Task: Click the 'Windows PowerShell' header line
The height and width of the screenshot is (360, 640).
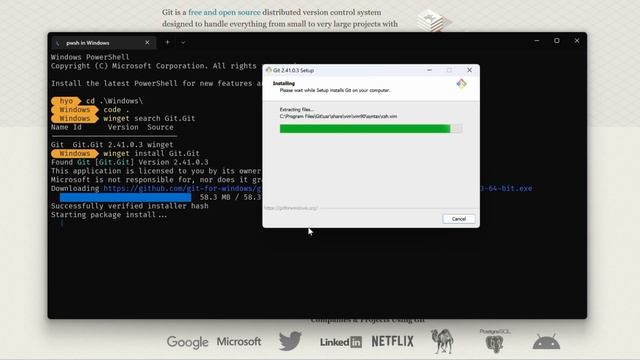Action: [x=90, y=57]
